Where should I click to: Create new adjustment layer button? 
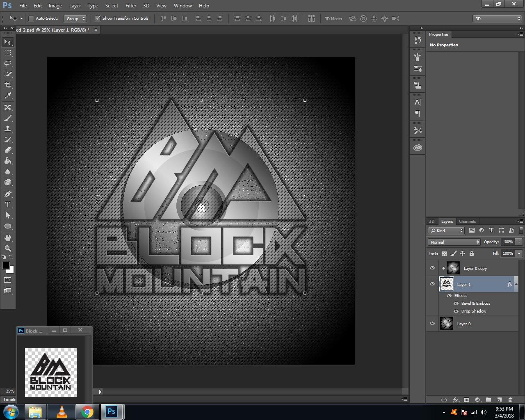[477, 399]
